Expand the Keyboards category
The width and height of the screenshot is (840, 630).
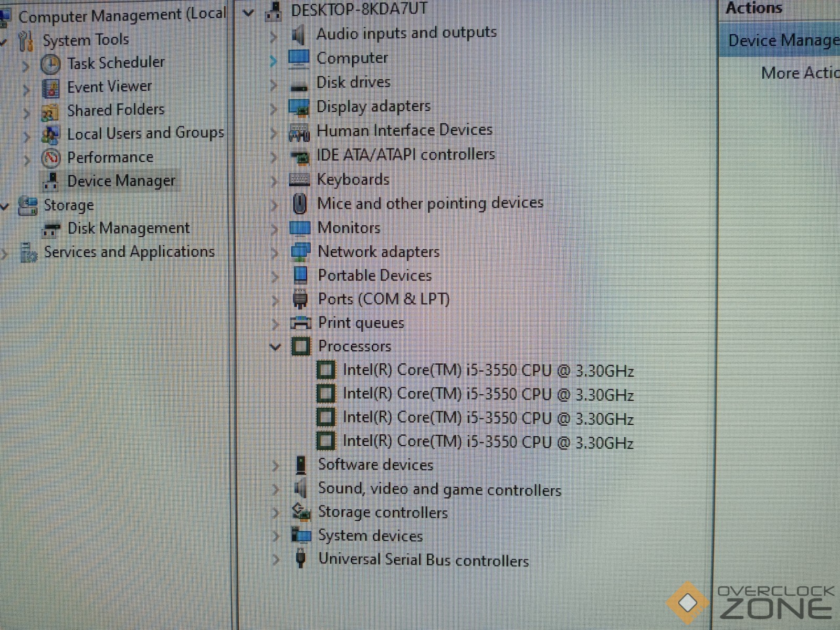pos(274,181)
